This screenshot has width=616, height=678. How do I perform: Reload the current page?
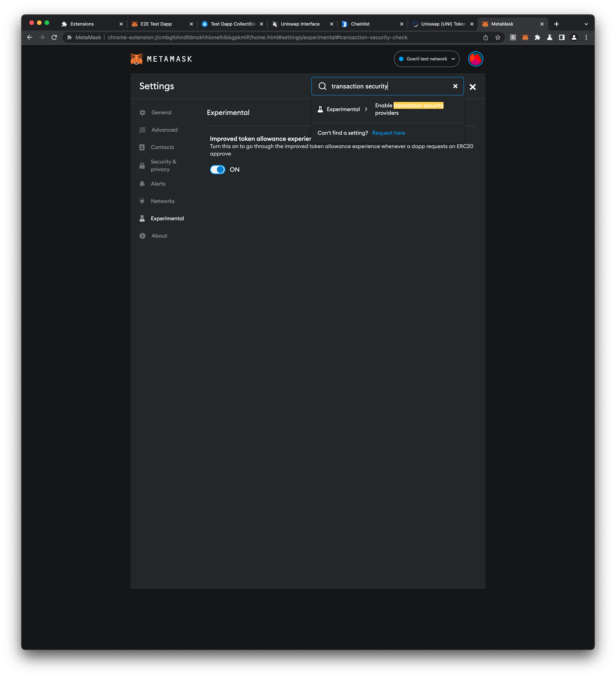[x=54, y=37]
